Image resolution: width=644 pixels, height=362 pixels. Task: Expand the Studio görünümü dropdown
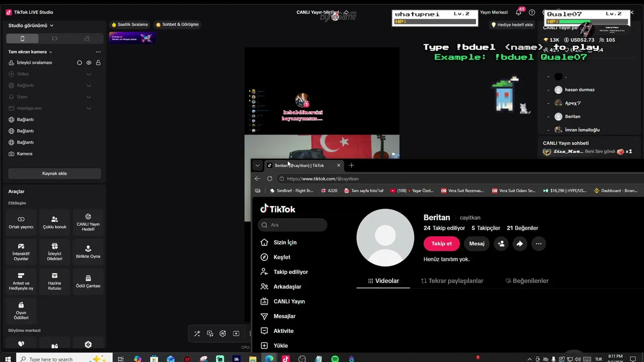[x=31, y=26]
